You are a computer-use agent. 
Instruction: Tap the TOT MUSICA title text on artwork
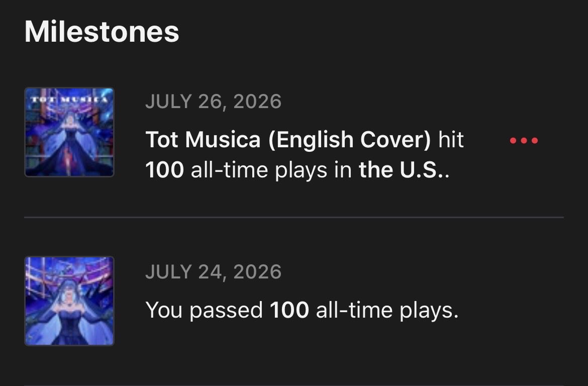click(69, 100)
